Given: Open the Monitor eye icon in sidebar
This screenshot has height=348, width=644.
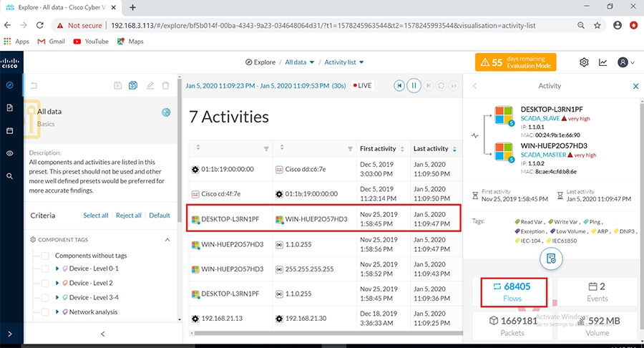Looking at the screenshot, I should [10, 153].
